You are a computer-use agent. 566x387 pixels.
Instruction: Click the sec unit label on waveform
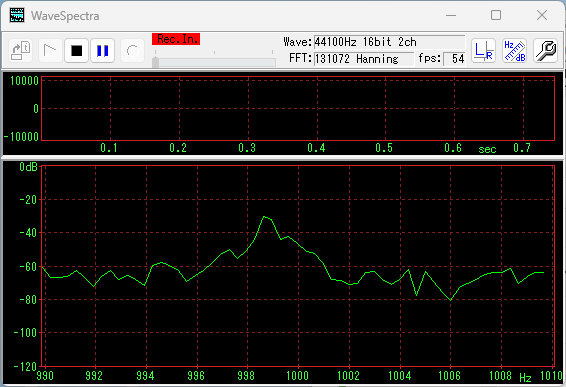click(487, 149)
